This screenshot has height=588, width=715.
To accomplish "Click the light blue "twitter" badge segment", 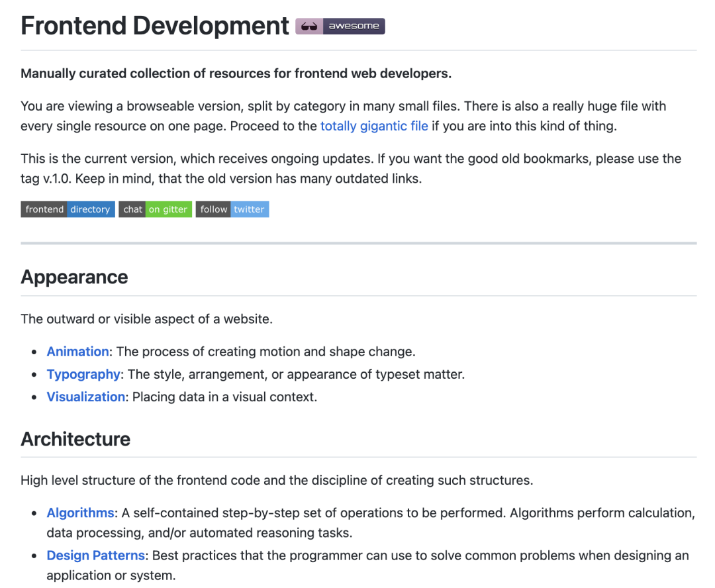I will click(x=249, y=209).
